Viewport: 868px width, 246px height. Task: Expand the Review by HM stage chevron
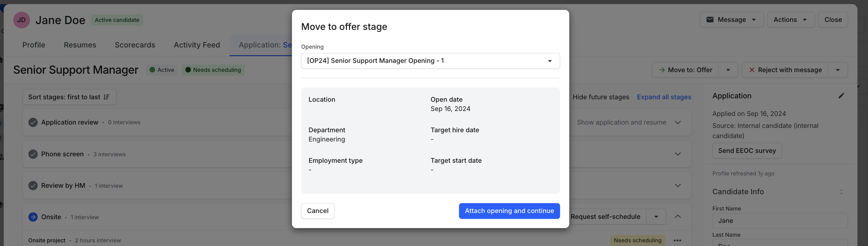tap(678, 186)
